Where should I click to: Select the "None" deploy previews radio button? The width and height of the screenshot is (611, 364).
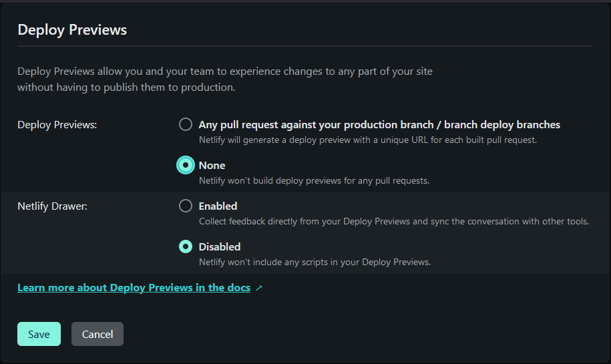coord(186,166)
